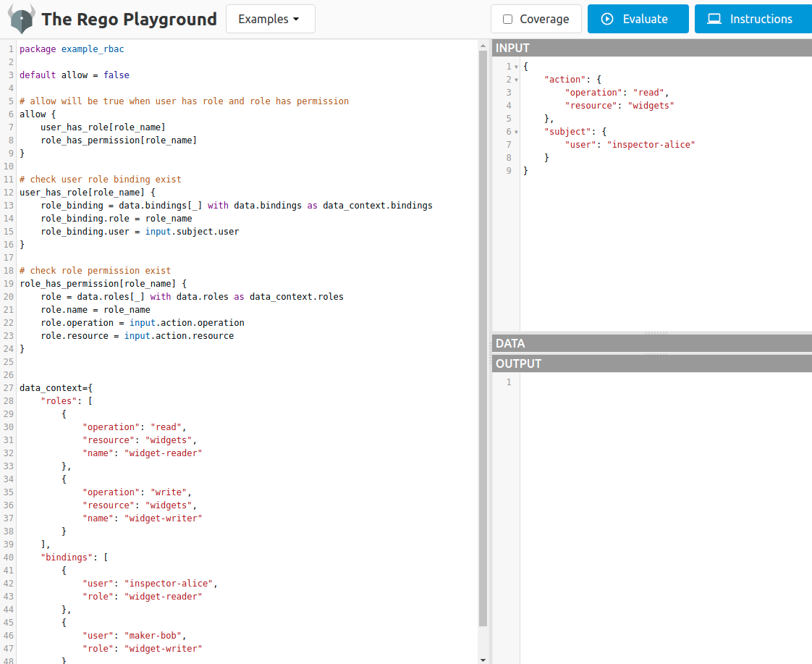This screenshot has width=812, height=664.
Task: Click the OPA Rego Playground logo
Action: [x=21, y=19]
